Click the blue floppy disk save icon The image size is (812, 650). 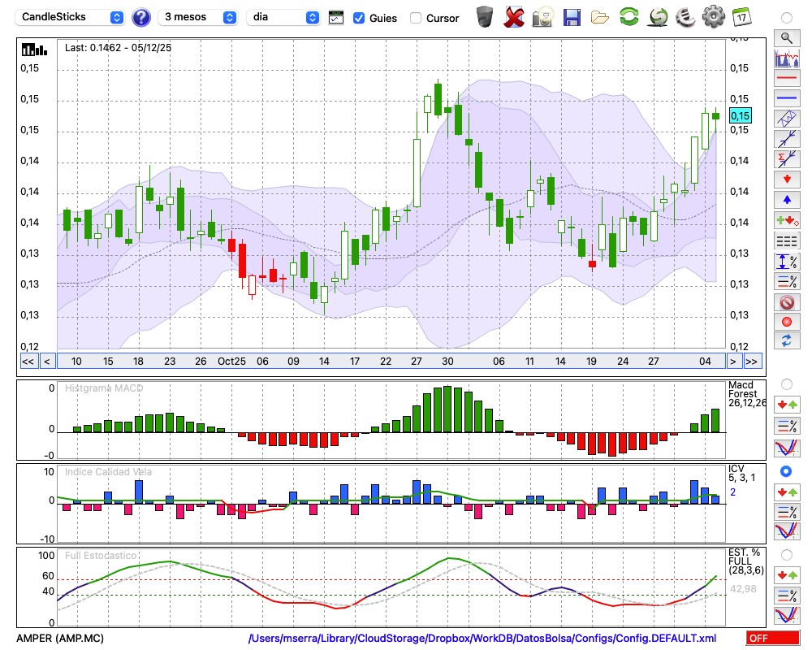[571, 16]
